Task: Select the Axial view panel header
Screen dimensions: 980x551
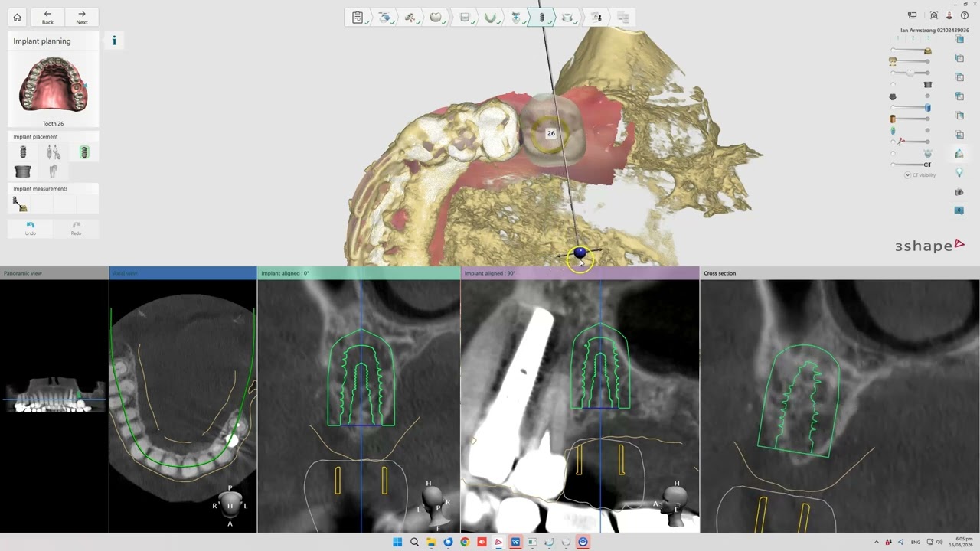Action: pos(183,273)
